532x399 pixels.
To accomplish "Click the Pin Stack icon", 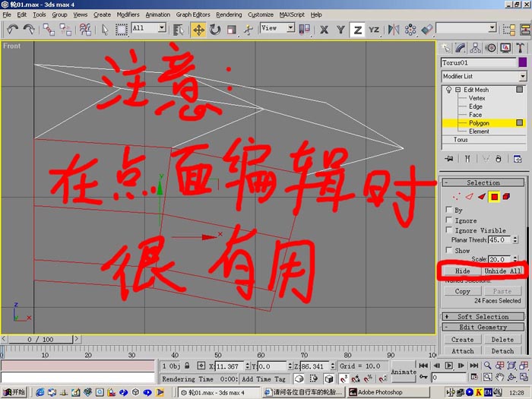I will 449,159.
